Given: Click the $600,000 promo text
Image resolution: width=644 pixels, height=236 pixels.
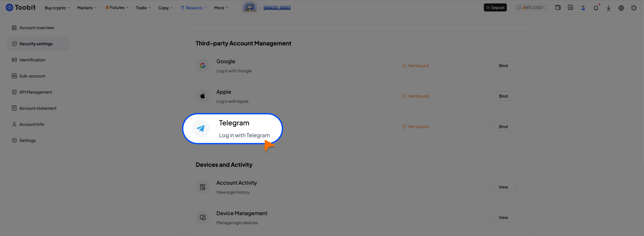Looking at the screenshot, I should pyautogui.click(x=277, y=8).
